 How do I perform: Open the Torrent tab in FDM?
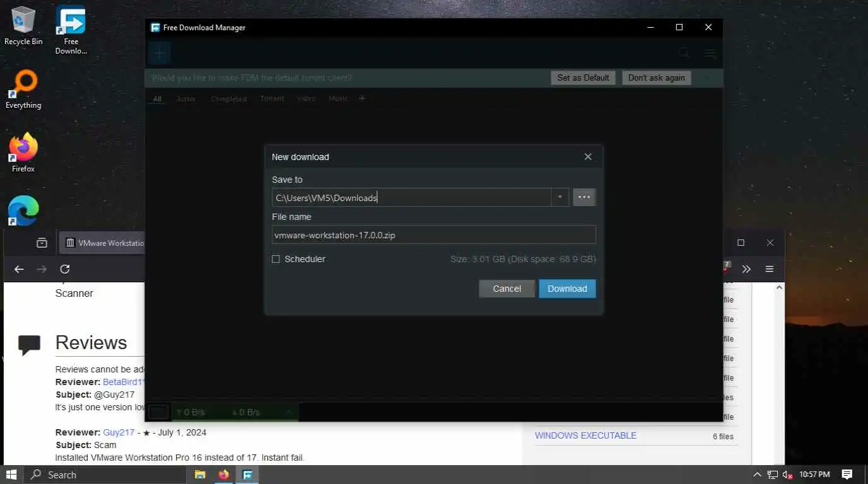tap(272, 99)
